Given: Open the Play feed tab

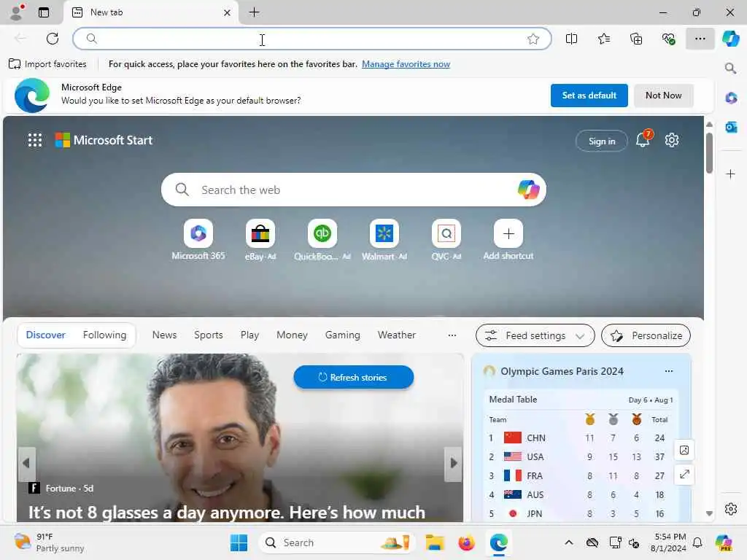Looking at the screenshot, I should point(249,335).
